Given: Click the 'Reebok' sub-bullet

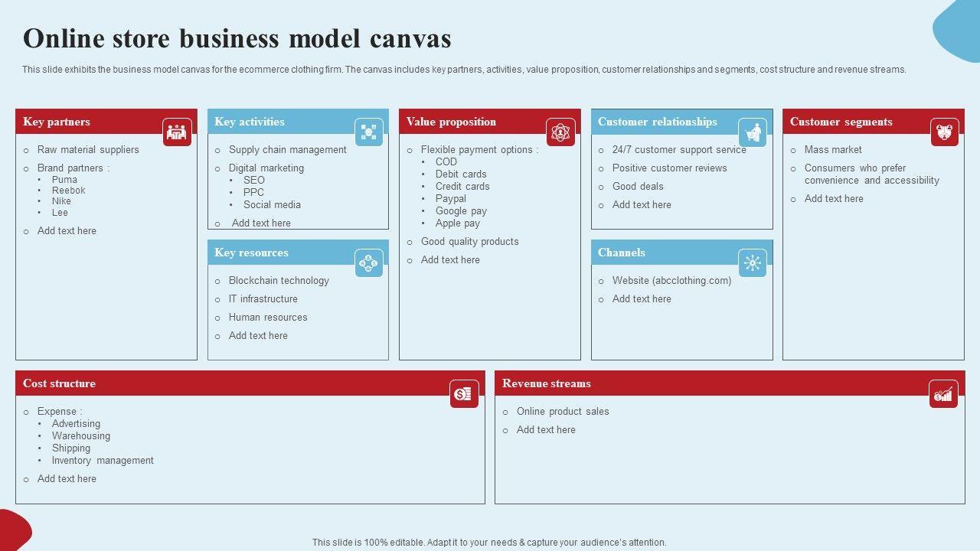Looking at the screenshot, I should point(69,191).
